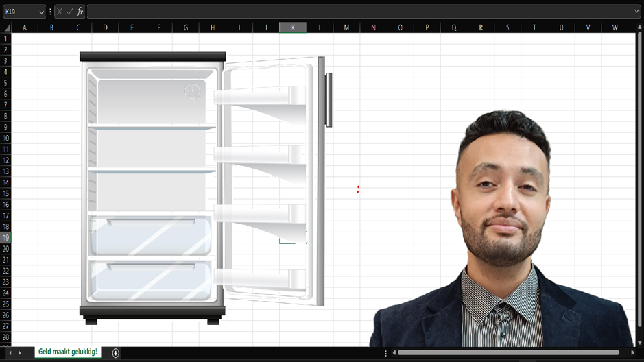Image resolution: width=644 pixels, height=362 pixels.
Task: Click the horizontal scrollbar thumb
Action: [x=508, y=353]
